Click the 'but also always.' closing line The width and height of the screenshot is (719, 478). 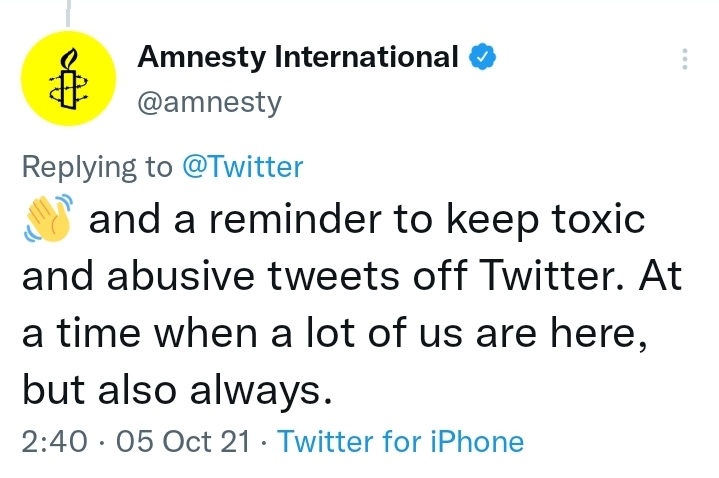[177, 390]
